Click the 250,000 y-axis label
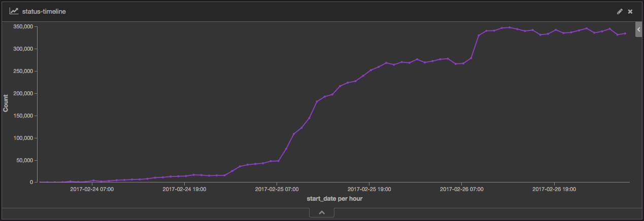The width and height of the screenshot is (644, 221). (x=23, y=71)
